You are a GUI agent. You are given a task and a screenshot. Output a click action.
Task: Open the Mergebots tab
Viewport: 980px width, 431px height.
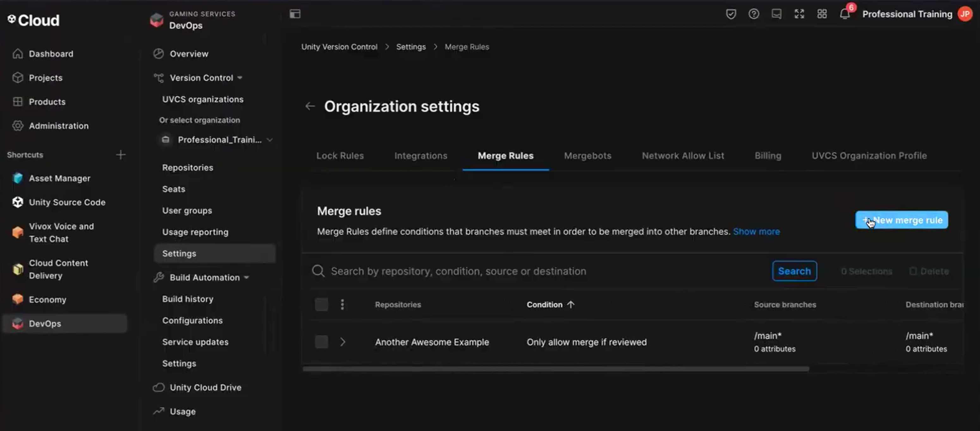coord(587,155)
